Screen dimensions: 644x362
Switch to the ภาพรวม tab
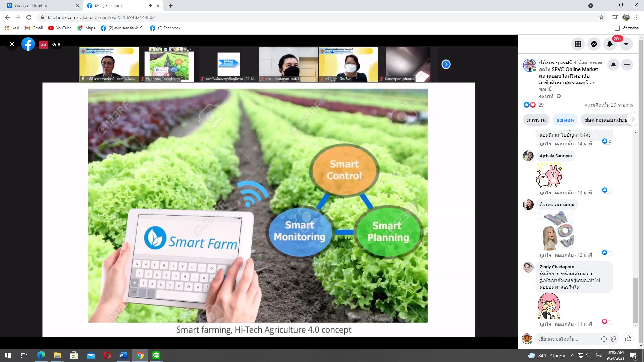(x=536, y=120)
